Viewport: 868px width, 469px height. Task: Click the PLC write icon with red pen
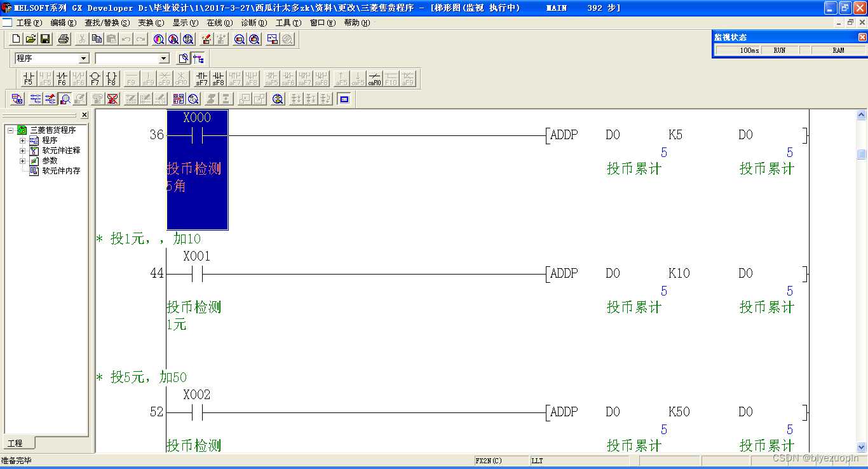click(x=206, y=39)
